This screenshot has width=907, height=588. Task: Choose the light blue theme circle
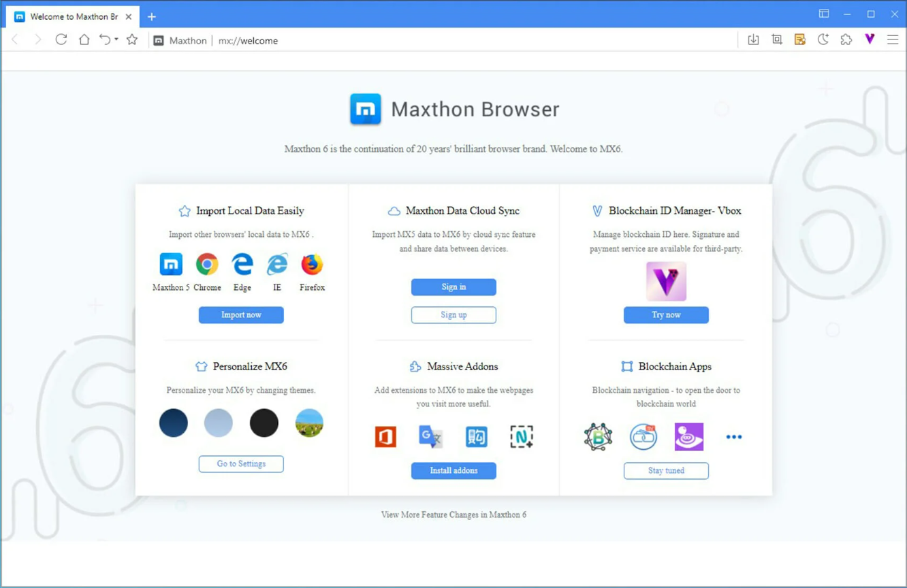219,423
